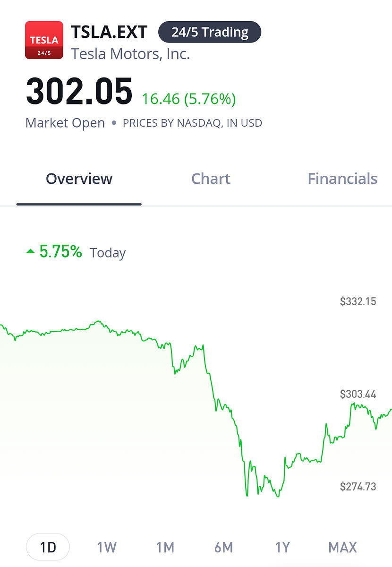Tap the red Tesla 24/5 logo icon
The height and width of the screenshot is (567, 392).
44,40
